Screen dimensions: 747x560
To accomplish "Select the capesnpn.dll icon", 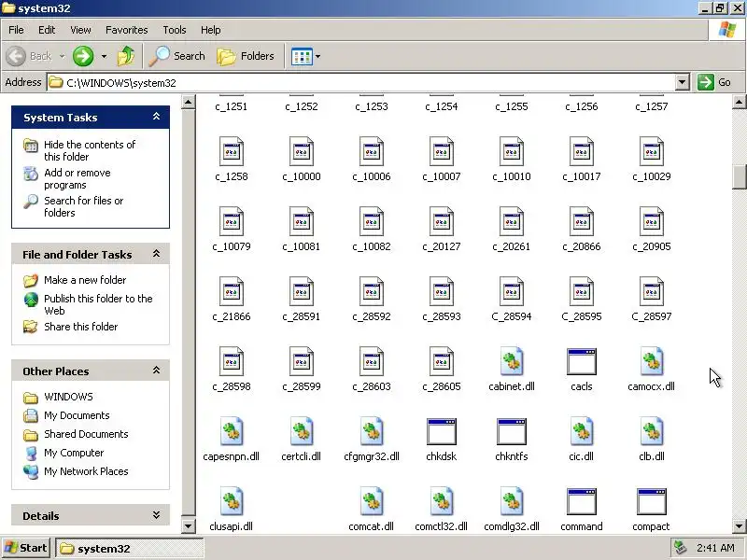I will pyautogui.click(x=231, y=431).
